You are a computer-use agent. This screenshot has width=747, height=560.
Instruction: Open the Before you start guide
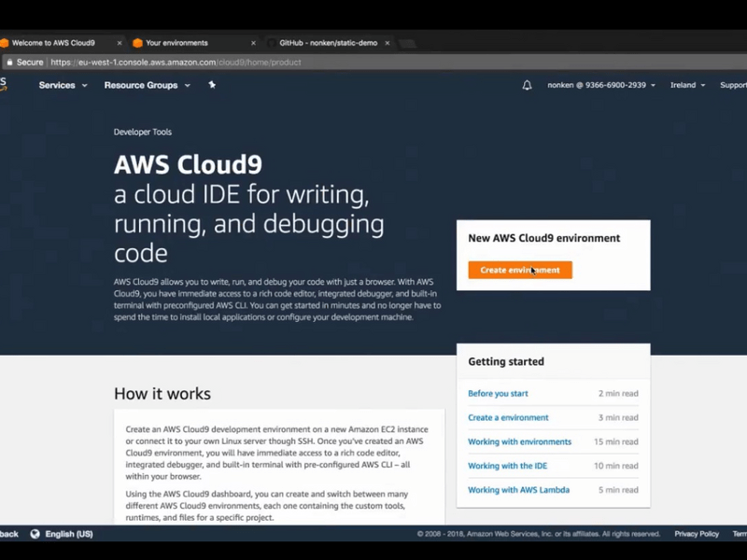point(498,394)
